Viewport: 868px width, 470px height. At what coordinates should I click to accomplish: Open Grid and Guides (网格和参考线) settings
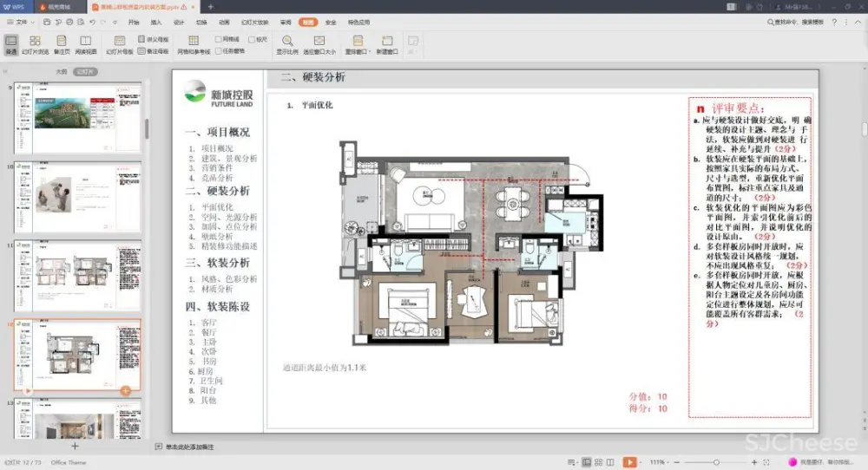pos(194,43)
